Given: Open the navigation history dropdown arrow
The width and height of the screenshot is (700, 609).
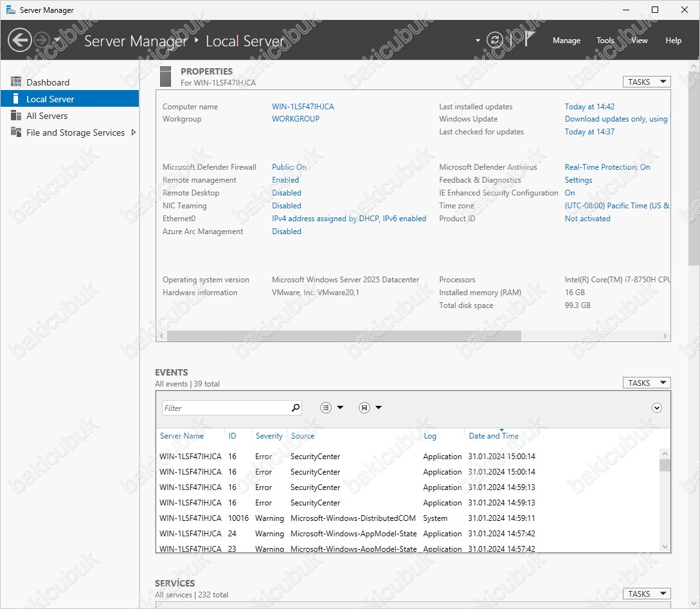Looking at the screenshot, I should (57, 40).
